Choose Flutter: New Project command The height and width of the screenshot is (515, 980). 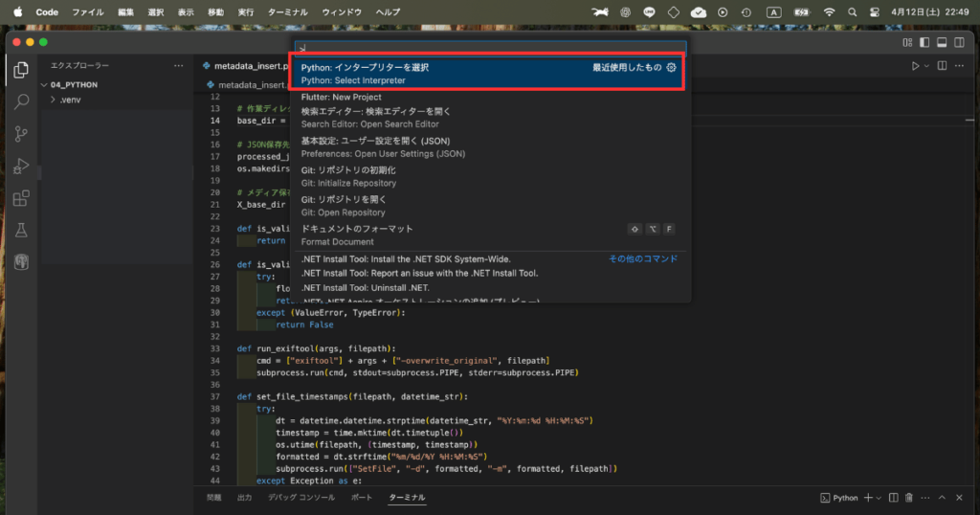coord(492,97)
